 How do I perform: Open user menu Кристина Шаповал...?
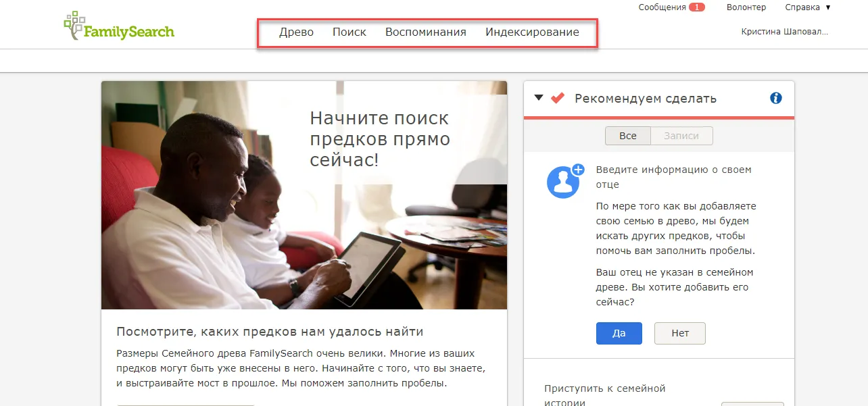[784, 32]
